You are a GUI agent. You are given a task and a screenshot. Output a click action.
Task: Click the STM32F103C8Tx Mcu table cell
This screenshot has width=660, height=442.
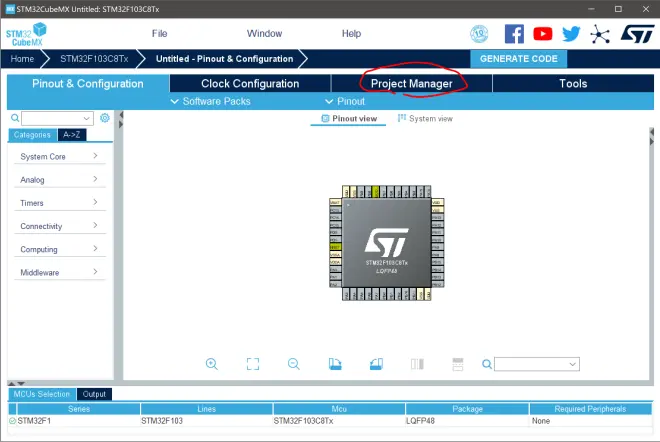click(339, 421)
